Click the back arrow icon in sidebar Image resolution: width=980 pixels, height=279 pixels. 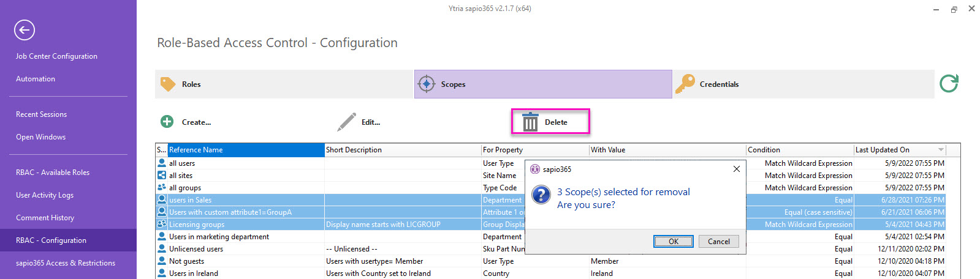point(25,30)
